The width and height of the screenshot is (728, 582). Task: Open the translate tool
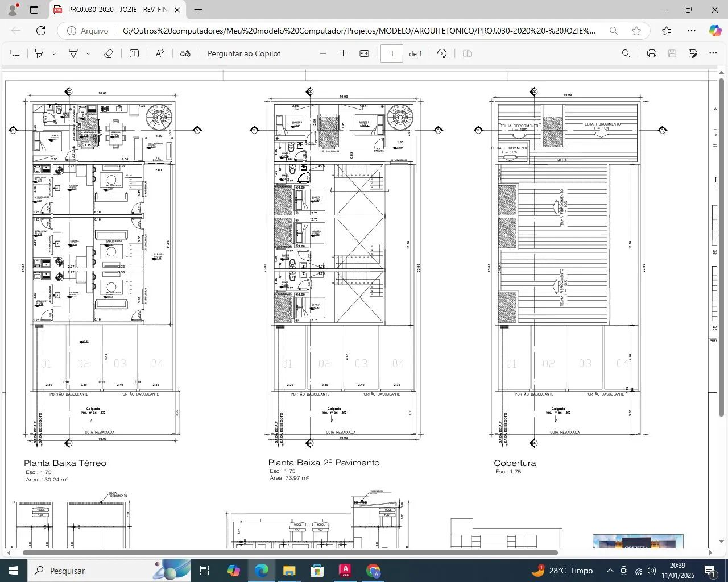(185, 53)
